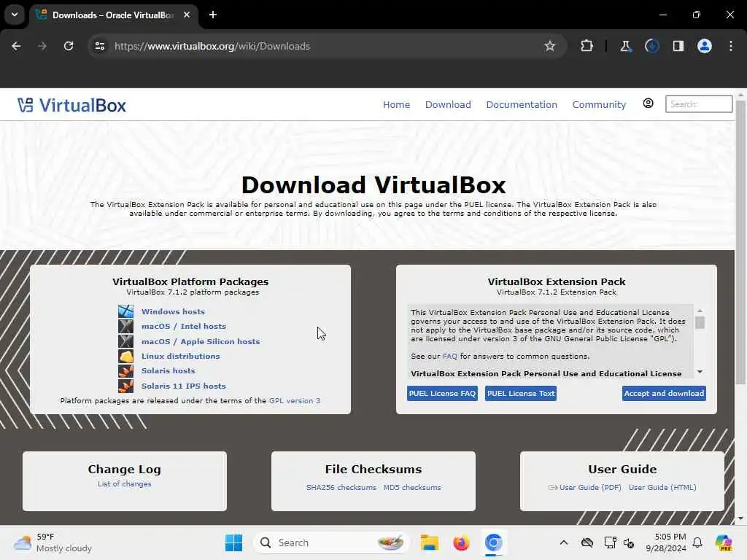
Task: Click the Solaris 11 IPS hosts icon
Action: tap(125, 386)
